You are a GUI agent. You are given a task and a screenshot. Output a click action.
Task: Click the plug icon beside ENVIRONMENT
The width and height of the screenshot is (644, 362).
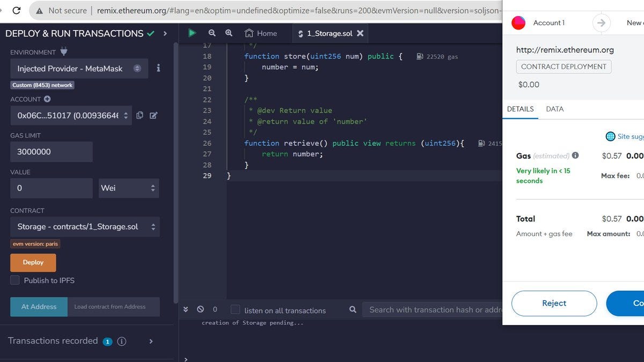pos(64,51)
